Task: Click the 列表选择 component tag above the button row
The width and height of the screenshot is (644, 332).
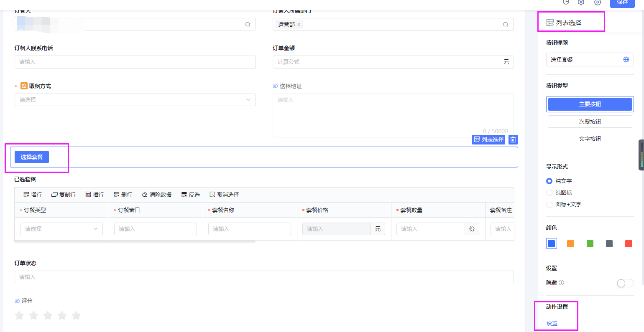Action: click(x=488, y=139)
